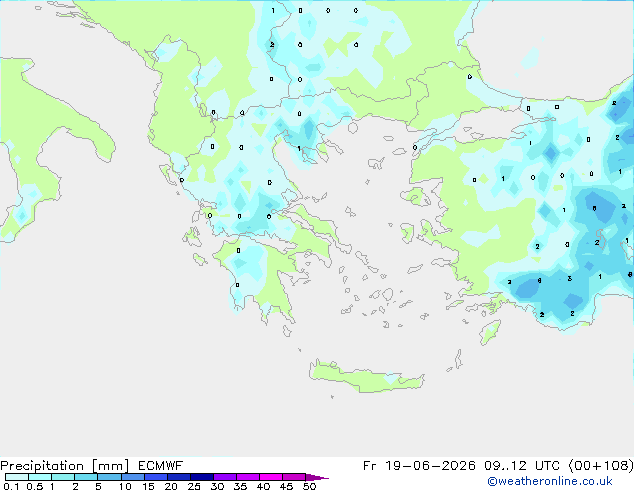Click the 'Fr 19-06-2026' date text

(419, 466)
